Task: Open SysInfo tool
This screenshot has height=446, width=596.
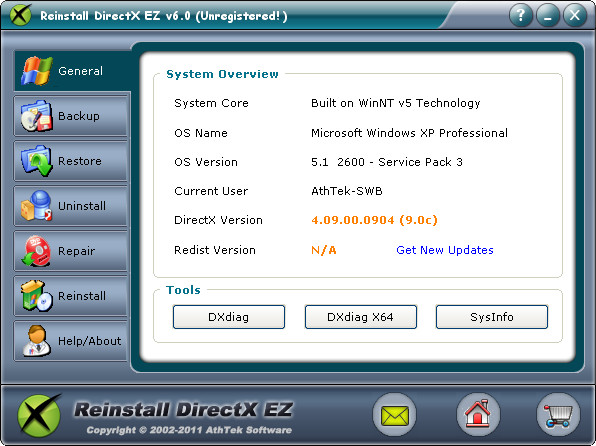Action: pyautogui.click(x=491, y=317)
